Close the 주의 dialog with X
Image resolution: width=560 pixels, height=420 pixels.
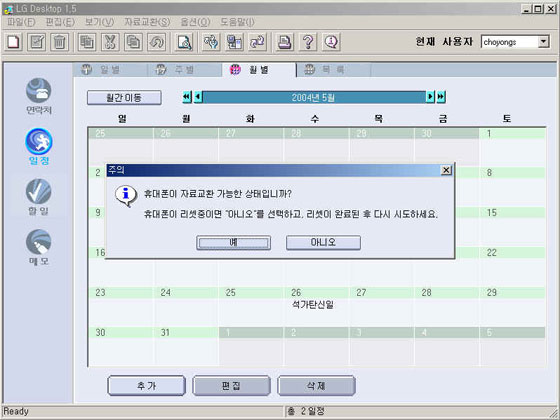coord(446,170)
